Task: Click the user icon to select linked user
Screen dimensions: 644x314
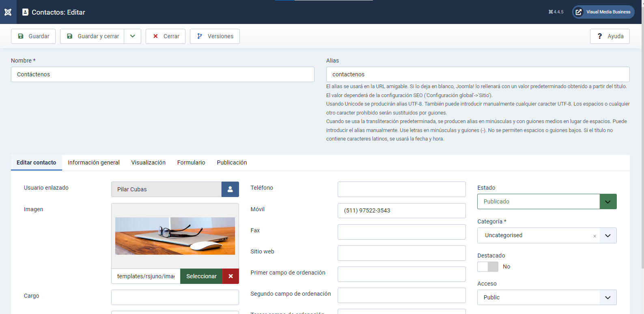Action: tap(230, 189)
